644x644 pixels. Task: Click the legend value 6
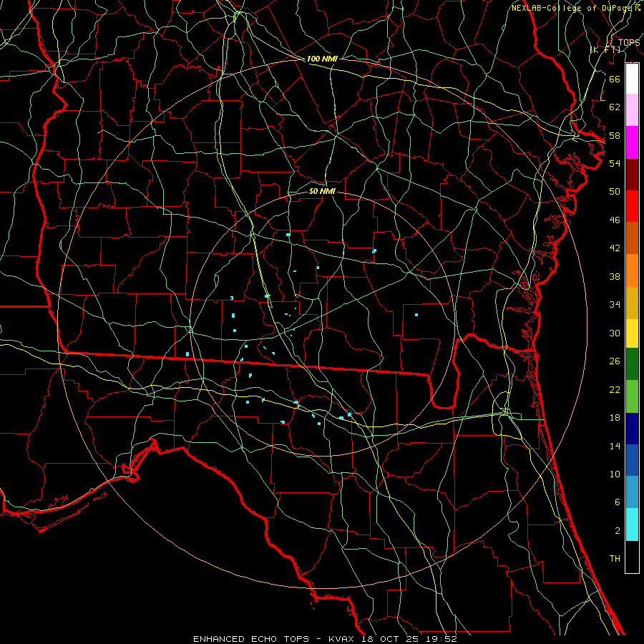click(617, 502)
